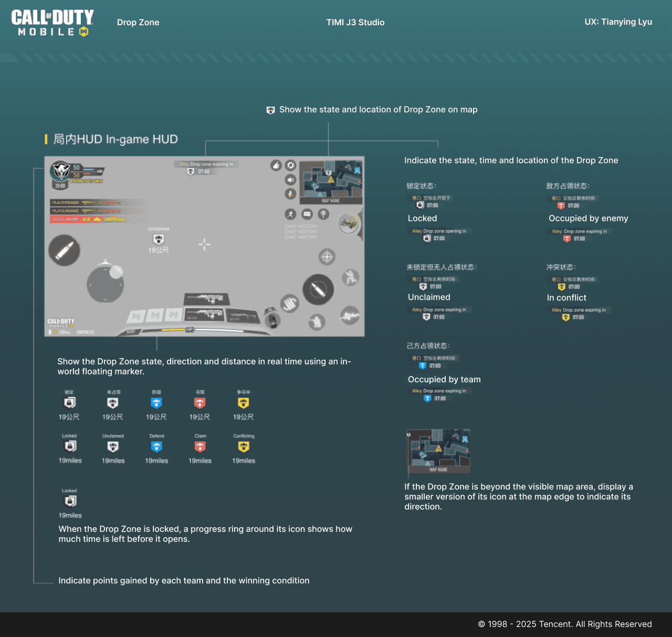The height and width of the screenshot is (637, 672).
Task: Tap the reload magazine button
Action: coord(289,304)
